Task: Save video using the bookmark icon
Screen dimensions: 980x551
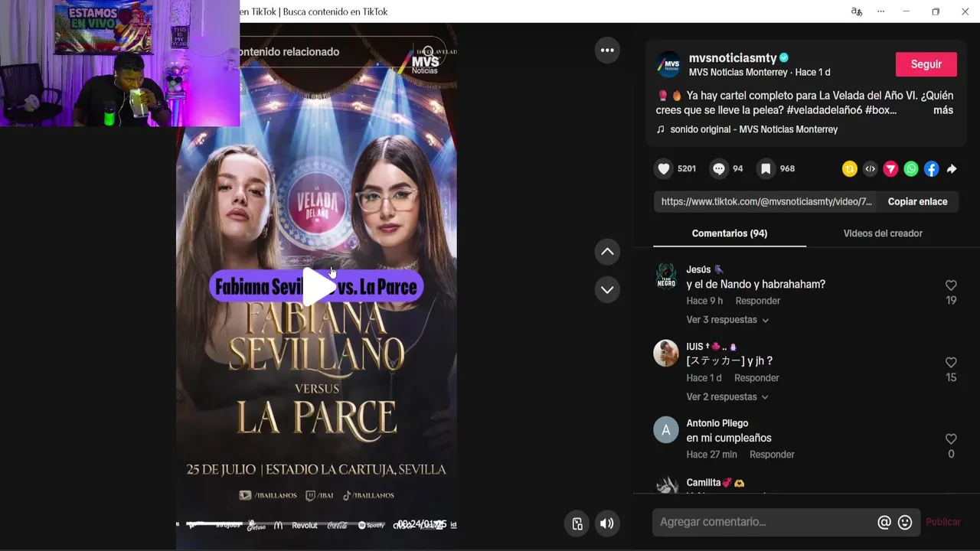Action: (x=765, y=169)
